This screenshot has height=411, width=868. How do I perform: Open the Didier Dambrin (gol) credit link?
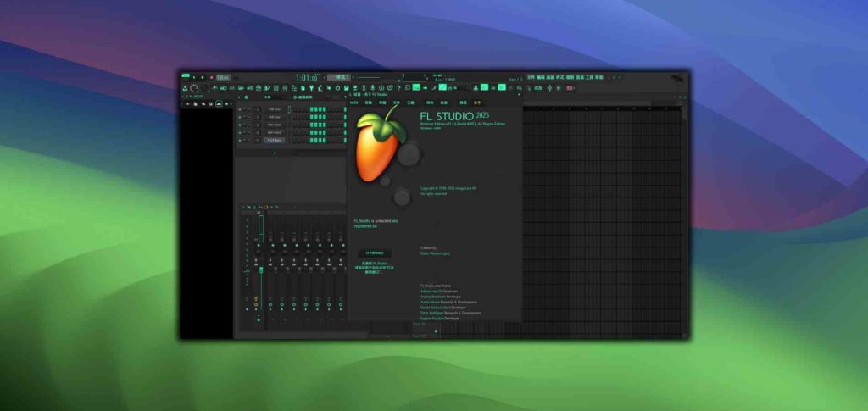click(435, 253)
